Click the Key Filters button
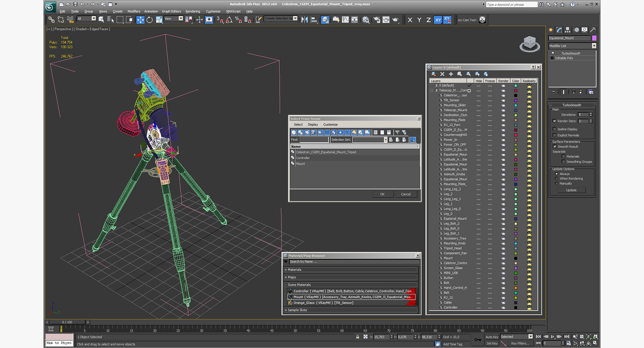This screenshot has width=644, height=348. click(x=520, y=343)
